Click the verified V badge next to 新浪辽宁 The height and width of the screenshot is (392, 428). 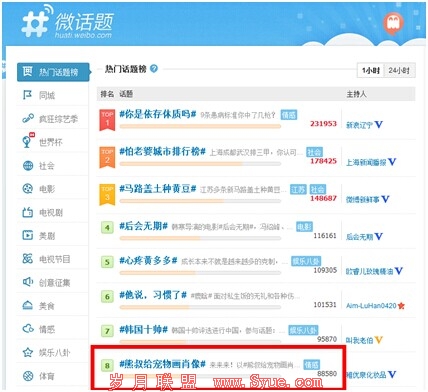(379, 125)
